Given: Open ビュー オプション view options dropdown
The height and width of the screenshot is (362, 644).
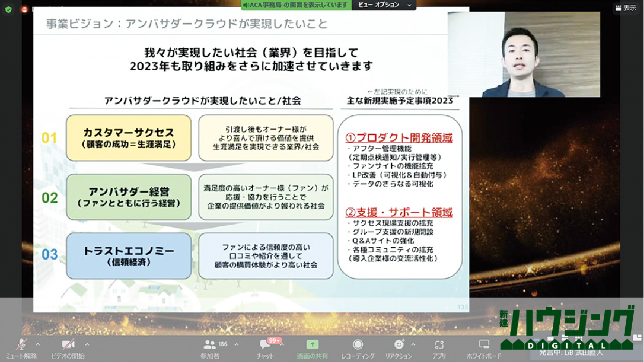Looking at the screenshot, I should click(384, 5).
